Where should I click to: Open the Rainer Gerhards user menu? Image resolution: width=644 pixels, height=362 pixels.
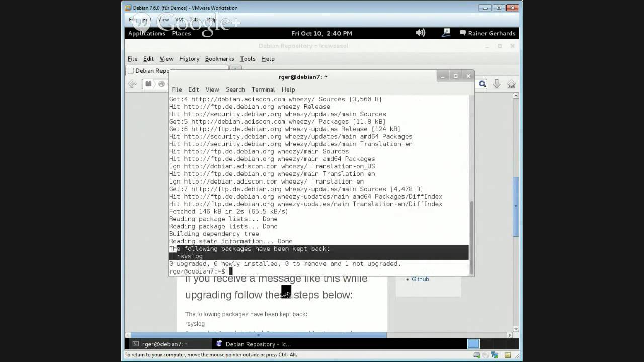pos(488,33)
